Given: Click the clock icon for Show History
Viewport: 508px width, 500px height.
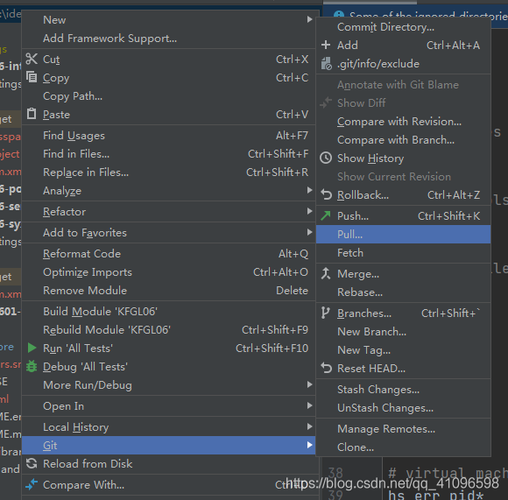Looking at the screenshot, I should (326, 158).
